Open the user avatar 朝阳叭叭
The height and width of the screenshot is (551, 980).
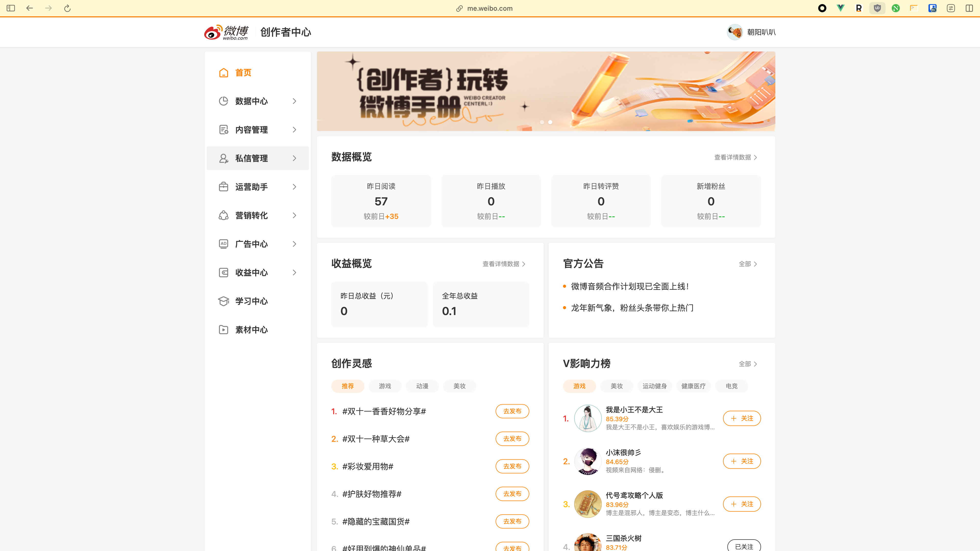tap(735, 32)
